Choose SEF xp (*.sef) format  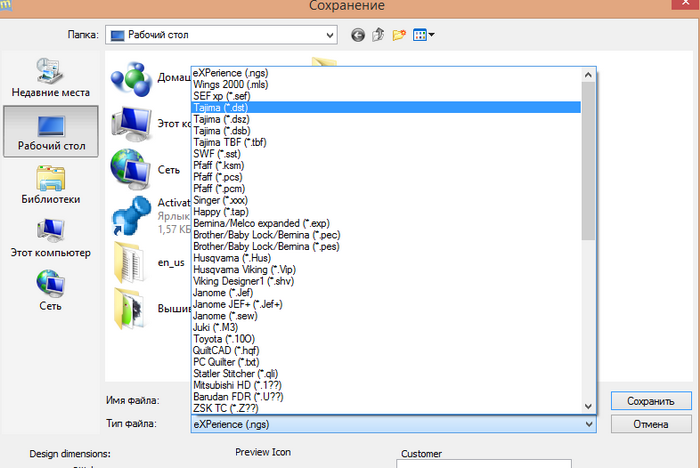click(x=386, y=96)
